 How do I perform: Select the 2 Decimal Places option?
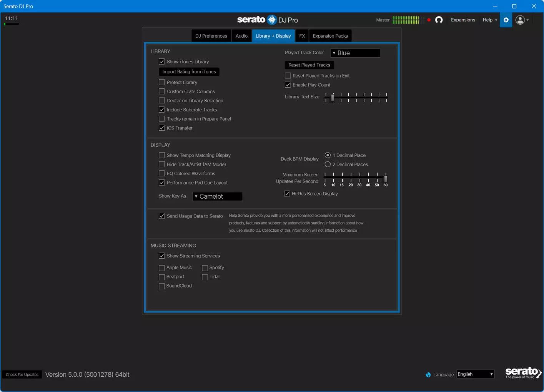(x=328, y=164)
